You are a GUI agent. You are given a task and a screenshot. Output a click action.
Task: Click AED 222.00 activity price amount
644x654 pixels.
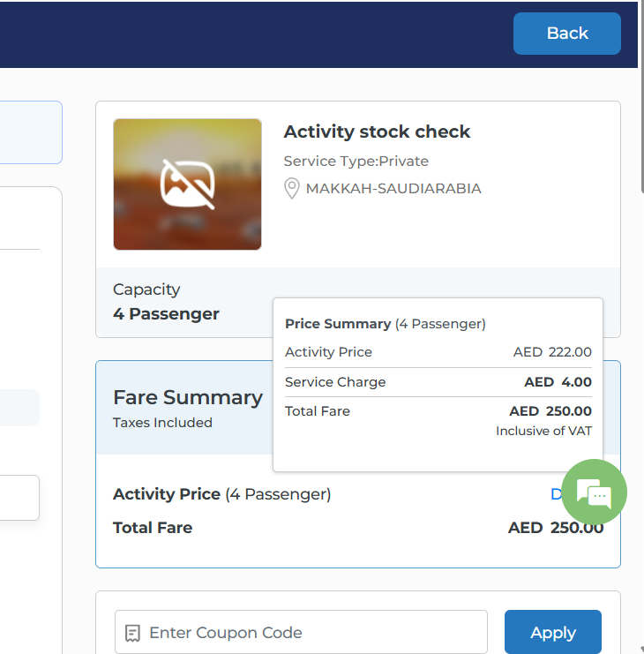pos(552,352)
